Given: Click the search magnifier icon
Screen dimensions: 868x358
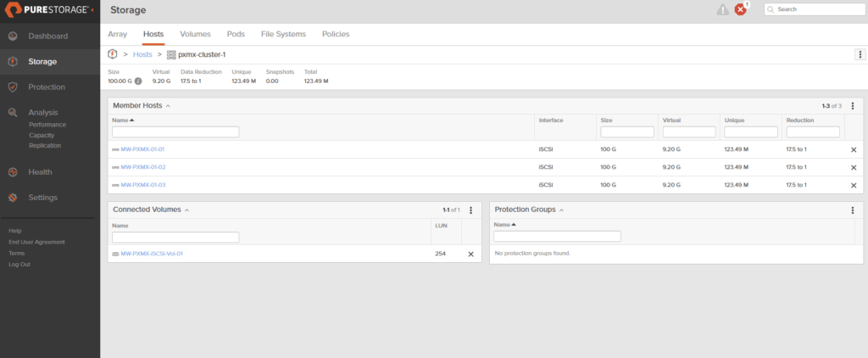Looking at the screenshot, I should (771, 9).
